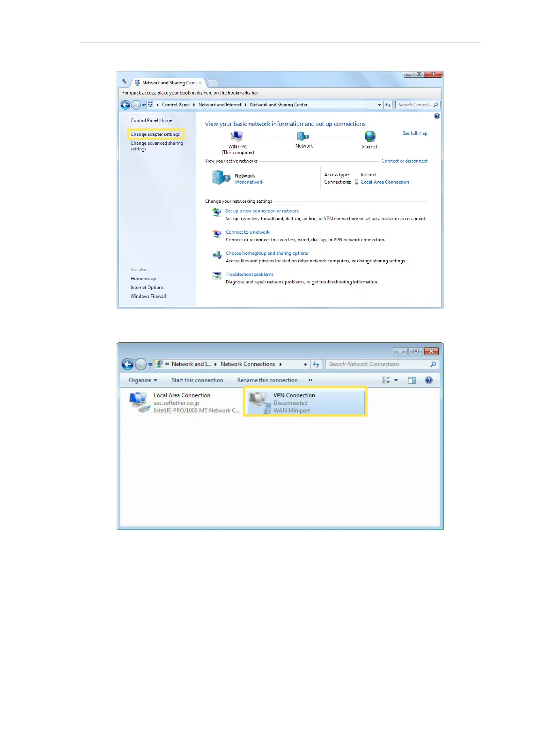Close the Network and Sharing Center tab
The width and height of the screenshot is (560, 741).
[200, 83]
